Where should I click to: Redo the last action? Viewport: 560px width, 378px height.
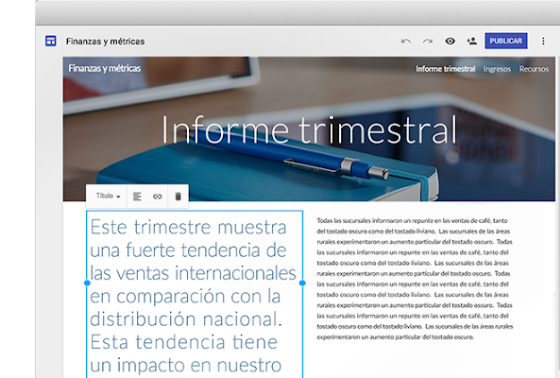click(428, 41)
